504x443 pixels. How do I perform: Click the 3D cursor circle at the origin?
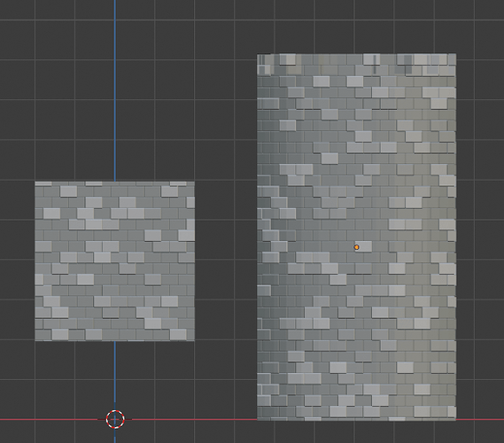115,419
